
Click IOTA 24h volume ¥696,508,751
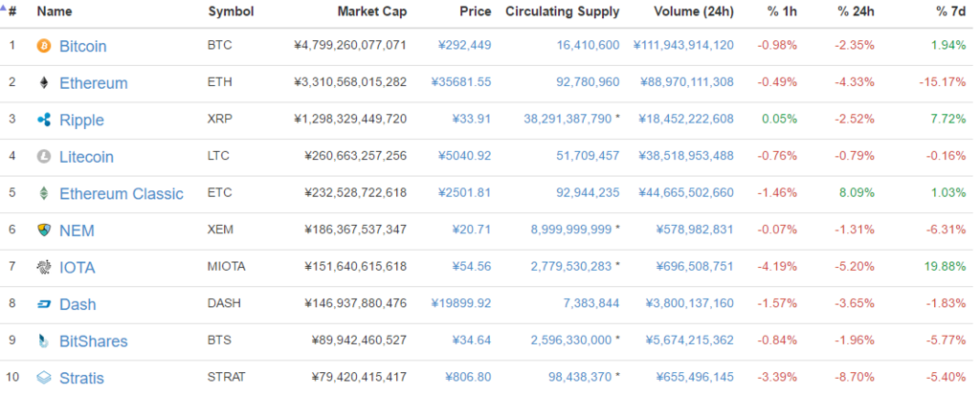click(x=695, y=267)
